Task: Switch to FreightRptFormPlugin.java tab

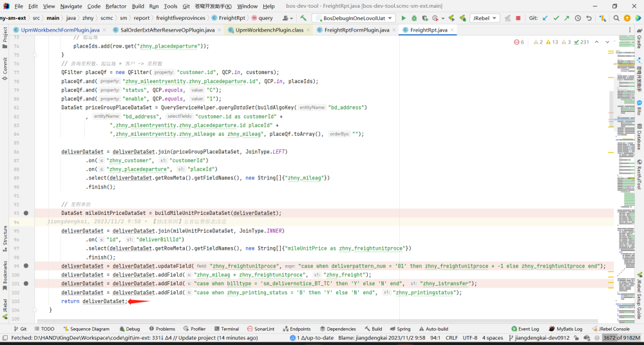Action: (357, 30)
